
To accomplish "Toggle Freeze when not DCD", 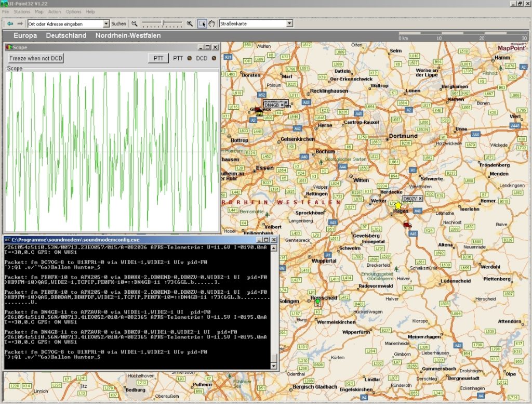I will [36, 58].
